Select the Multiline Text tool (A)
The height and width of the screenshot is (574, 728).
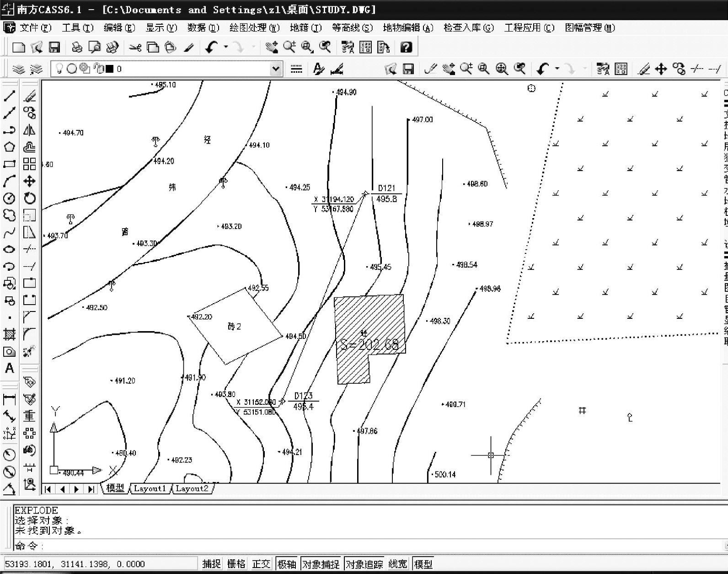(9, 368)
